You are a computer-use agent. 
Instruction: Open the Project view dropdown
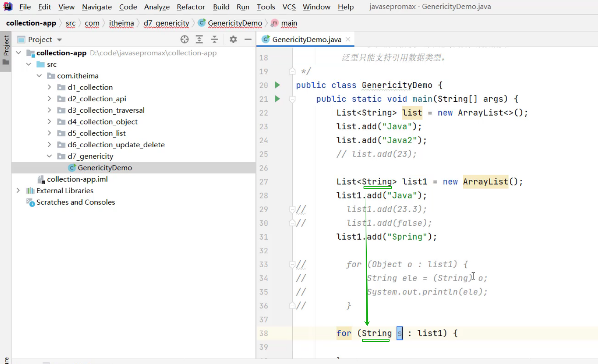(x=59, y=40)
